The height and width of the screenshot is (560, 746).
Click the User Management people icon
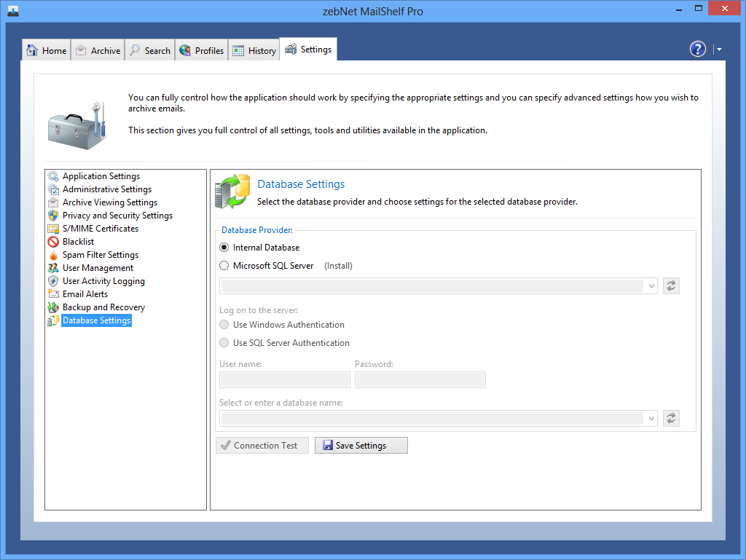[x=53, y=268]
